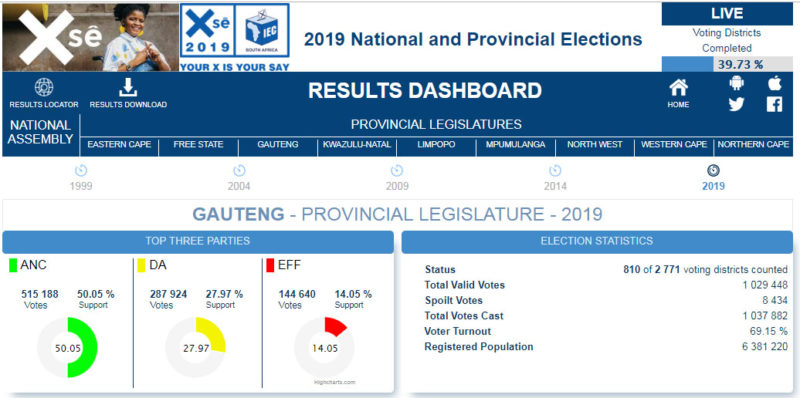Open the Western Cape provincial tab
The width and height of the screenshot is (800, 398).
[x=674, y=145]
